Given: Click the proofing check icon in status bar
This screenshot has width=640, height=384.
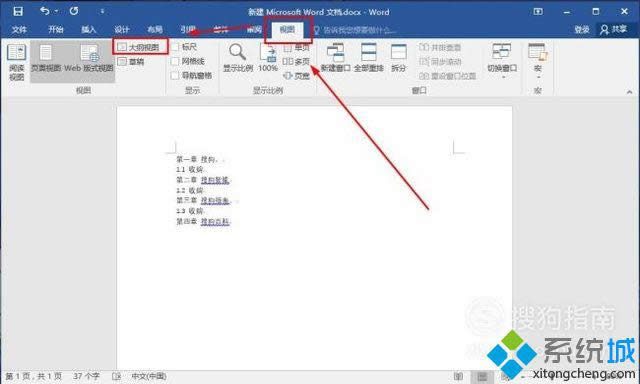Looking at the screenshot, I should (x=116, y=376).
